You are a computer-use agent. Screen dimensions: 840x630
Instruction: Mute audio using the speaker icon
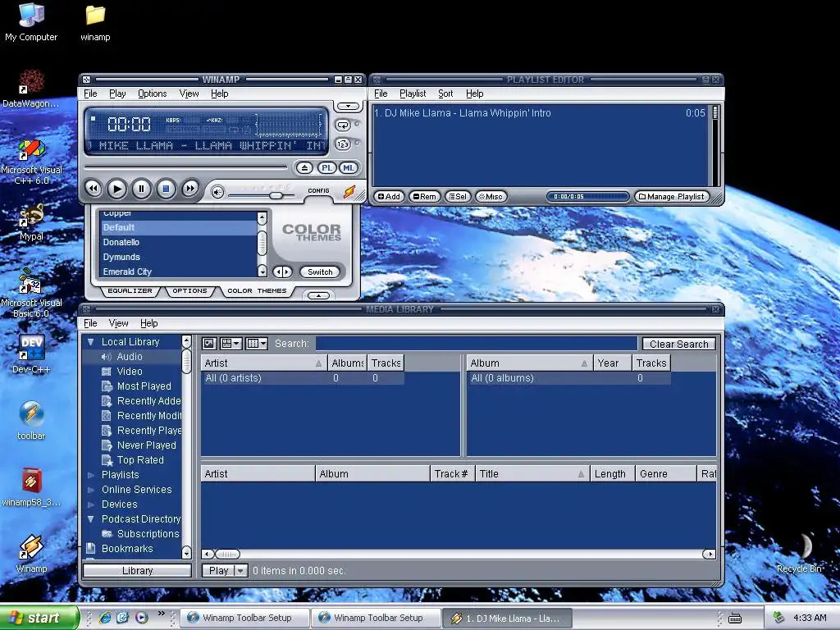pos(217,192)
